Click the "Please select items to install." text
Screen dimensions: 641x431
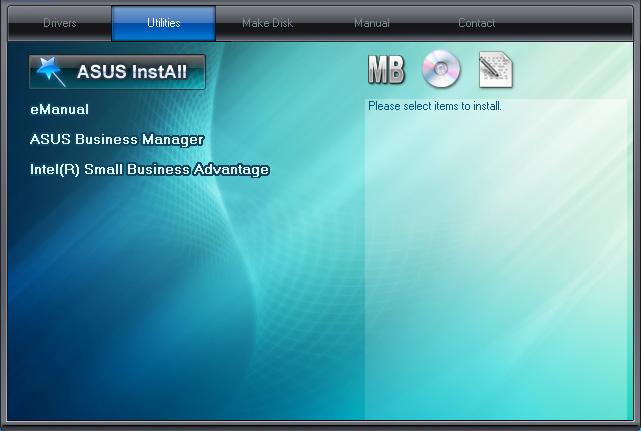tap(435, 106)
